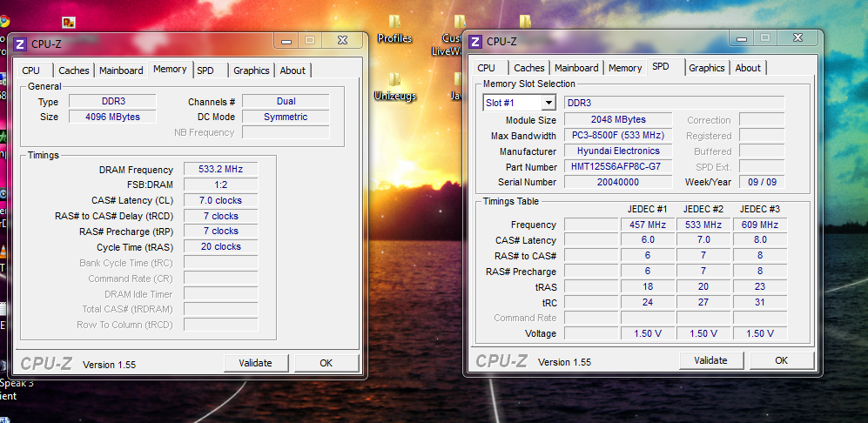This screenshot has width=868, height=423.
Task: Click the serial number 20040000 field
Action: click(618, 182)
